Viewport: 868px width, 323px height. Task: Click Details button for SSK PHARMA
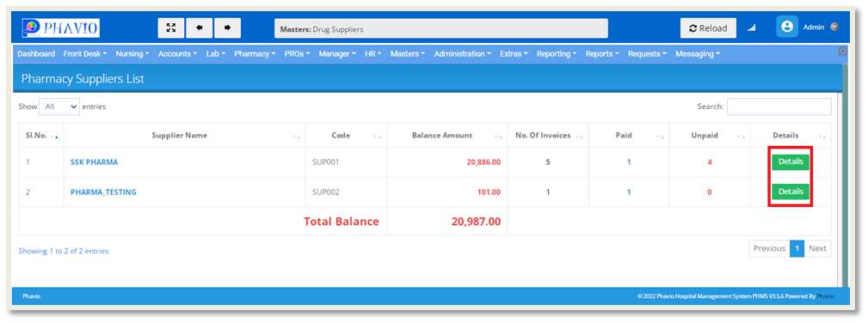pyautogui.click(x=791, y=162)
